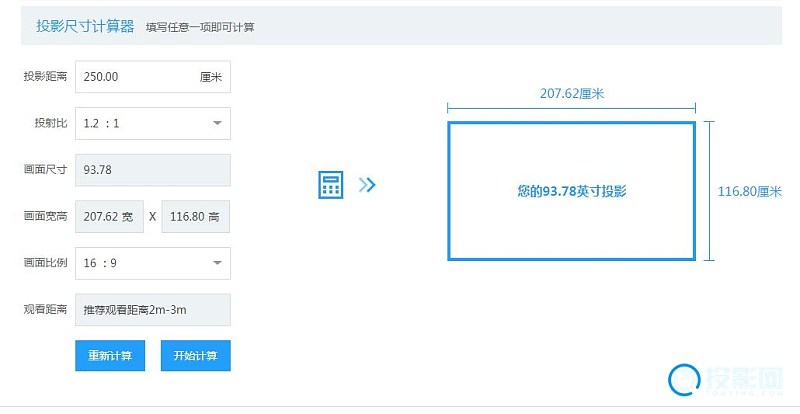Click the 116.80厘米 height dimension label

click(x=750, y=191)
